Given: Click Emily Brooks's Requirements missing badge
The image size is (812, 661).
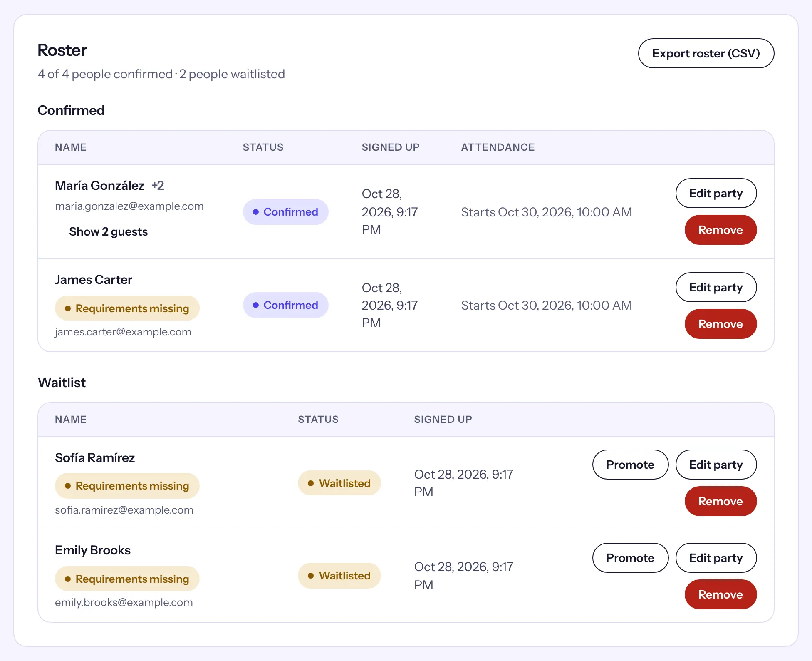Looking at the screenshot, I should click(127, 579).
